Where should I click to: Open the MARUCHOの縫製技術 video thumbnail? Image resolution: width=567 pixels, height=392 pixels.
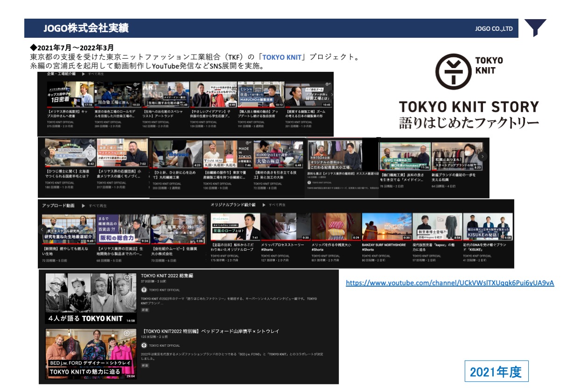(261, 95)
